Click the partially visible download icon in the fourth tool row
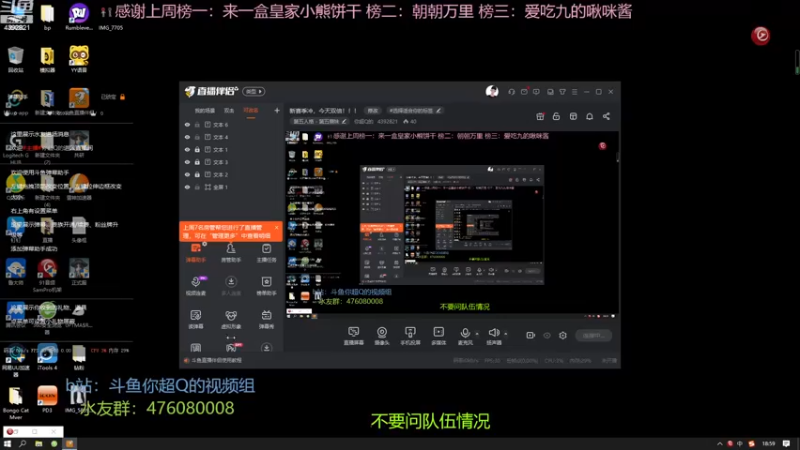 266,348
